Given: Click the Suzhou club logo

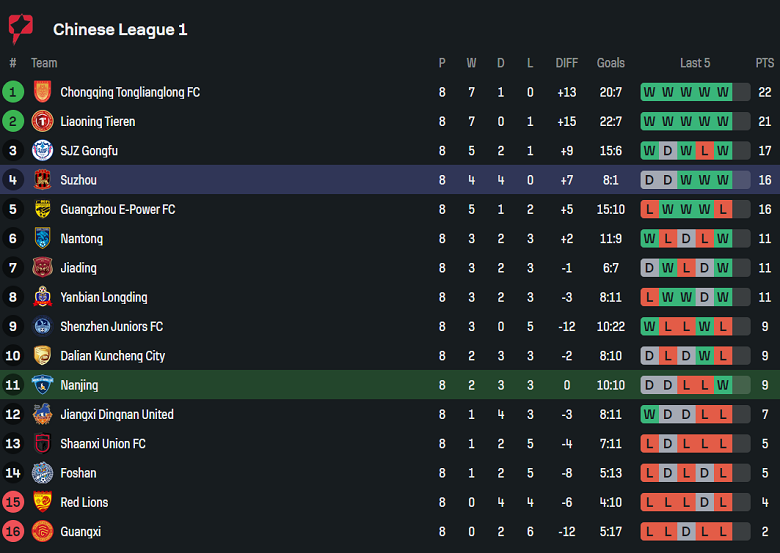Looking at the screenshot, I should [x=42, y=180].
